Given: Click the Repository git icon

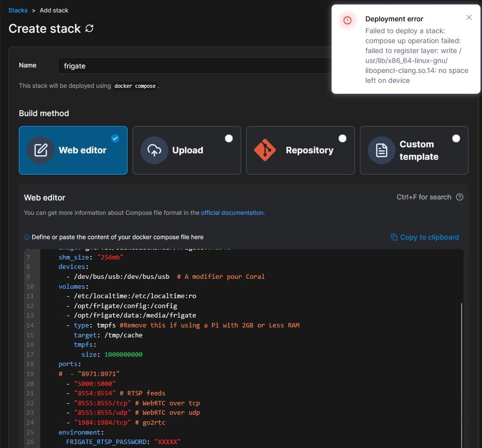Looking at the screenshot, I should tap(265, 150).
